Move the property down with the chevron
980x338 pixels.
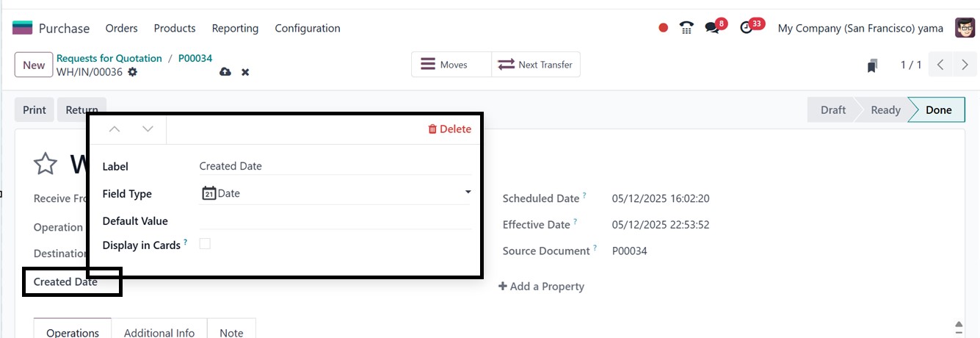(x=148, y=129)
